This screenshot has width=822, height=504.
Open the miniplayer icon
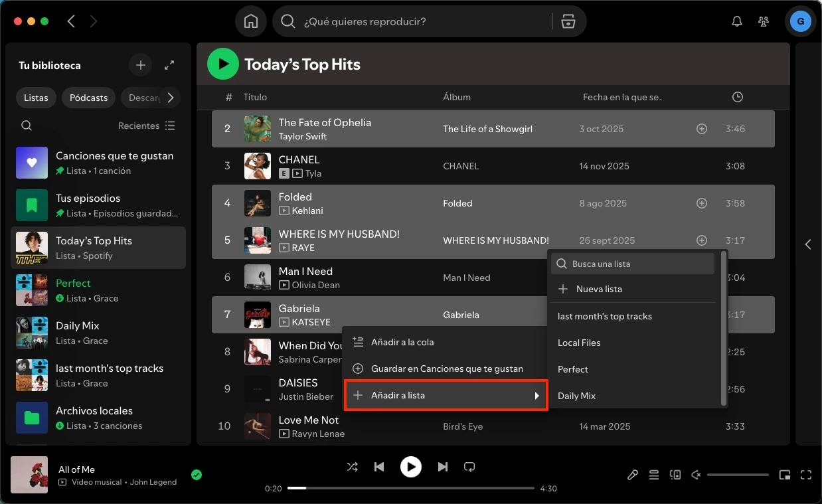click(x=784, y=475)
